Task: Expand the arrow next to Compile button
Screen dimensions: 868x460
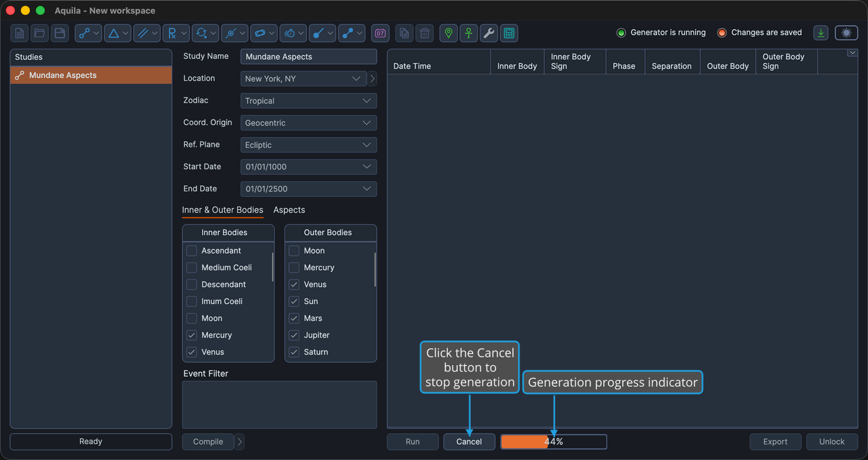Action: 240,442
